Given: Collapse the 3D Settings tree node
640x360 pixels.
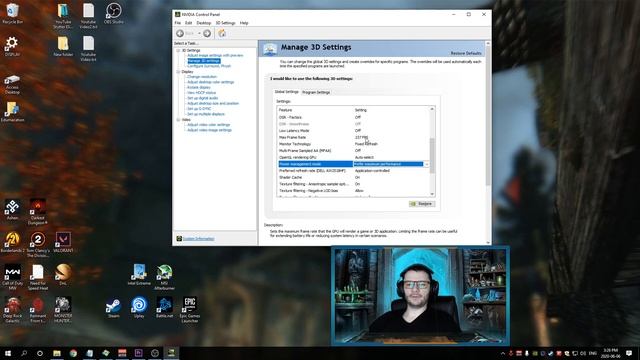Looking at the screenshot, I should pyautogui.click(x=178, y=51).
